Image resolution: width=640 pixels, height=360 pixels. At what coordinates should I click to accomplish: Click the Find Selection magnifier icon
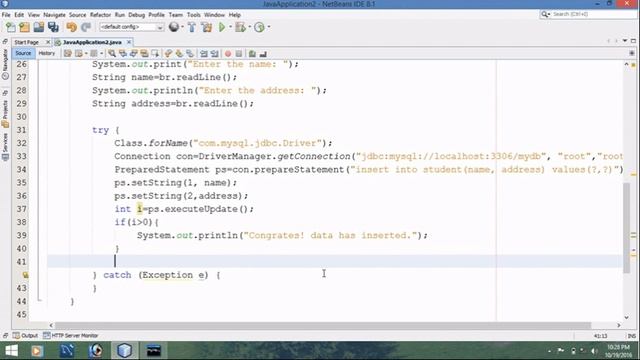(x=112, y=53)
